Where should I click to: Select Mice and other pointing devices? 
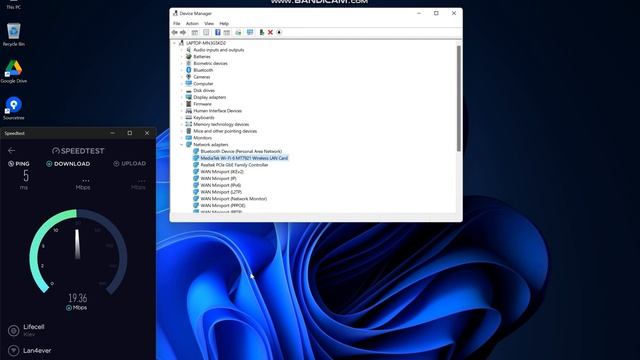click(225, 131)
